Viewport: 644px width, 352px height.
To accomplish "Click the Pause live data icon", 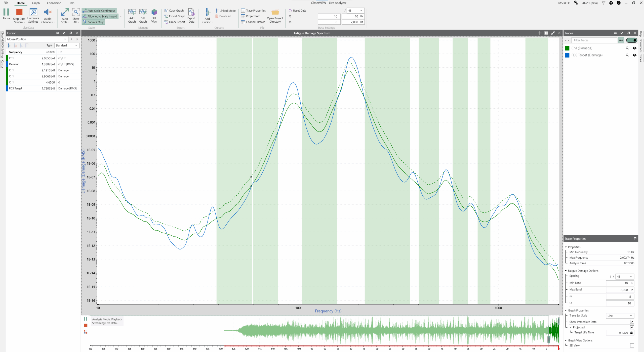I will pyautogui.click(x=6, y=12).
